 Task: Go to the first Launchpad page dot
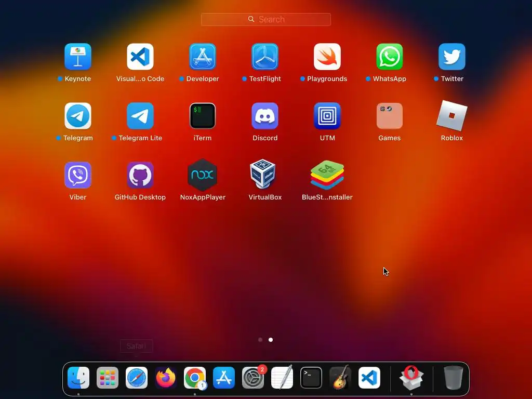coord(260,340)
